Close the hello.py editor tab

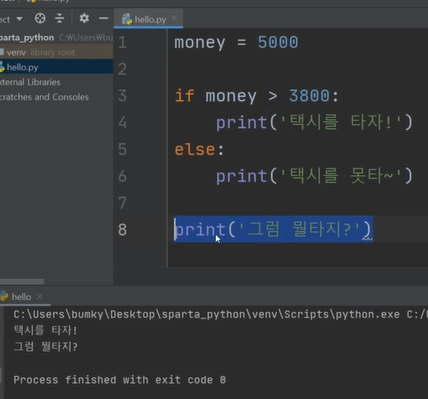[x=174, y=18]
